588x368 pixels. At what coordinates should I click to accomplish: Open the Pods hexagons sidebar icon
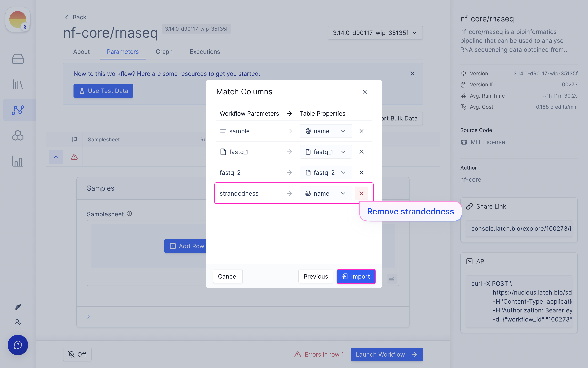[x=18, y=135]
